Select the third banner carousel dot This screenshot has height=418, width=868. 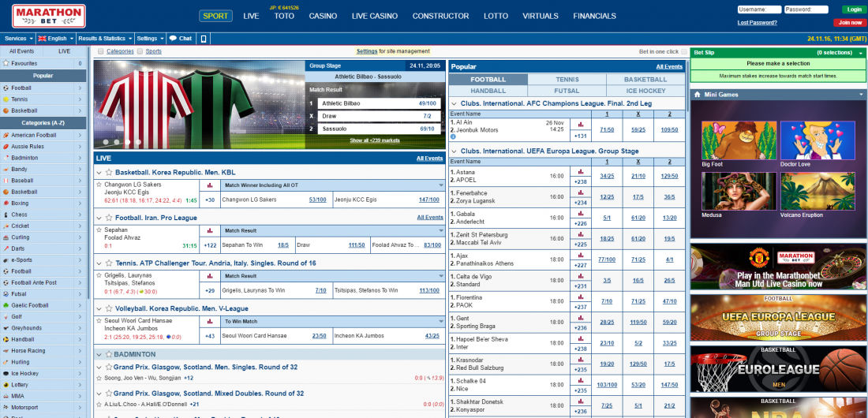point(127,142)
